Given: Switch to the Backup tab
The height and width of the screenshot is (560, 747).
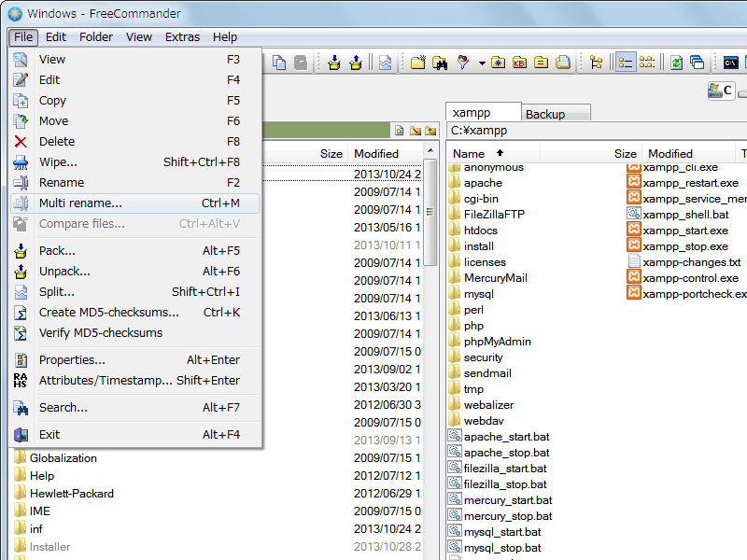Looking at the screenshot, I should point(556,114).
